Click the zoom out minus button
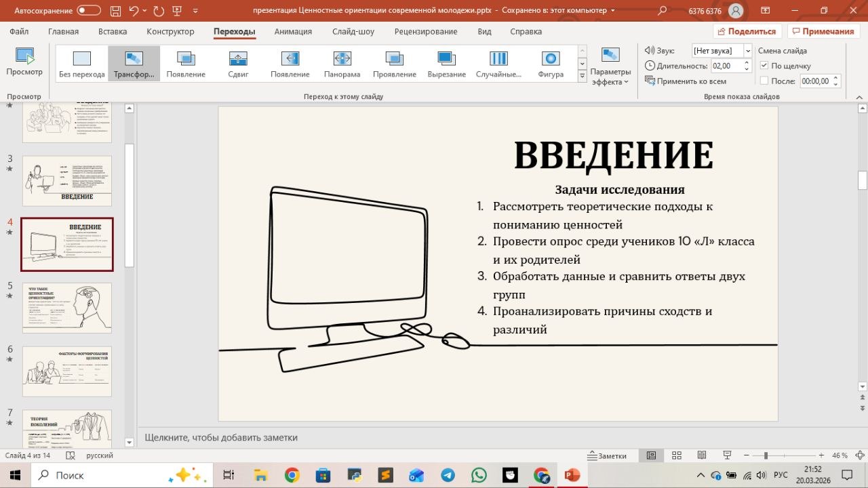 click(x=745, y=455)
